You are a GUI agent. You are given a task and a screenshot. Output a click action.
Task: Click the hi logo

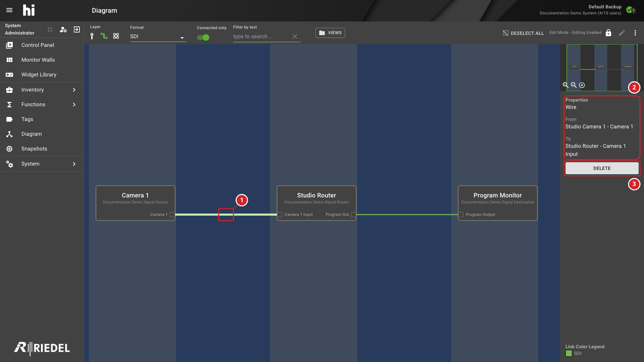point(29,10)
